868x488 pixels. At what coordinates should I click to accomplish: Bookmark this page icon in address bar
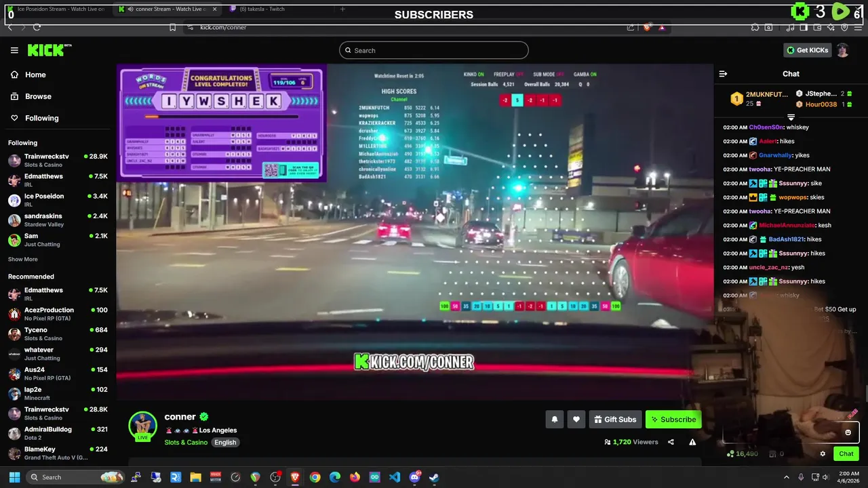(x=172, y=27)
